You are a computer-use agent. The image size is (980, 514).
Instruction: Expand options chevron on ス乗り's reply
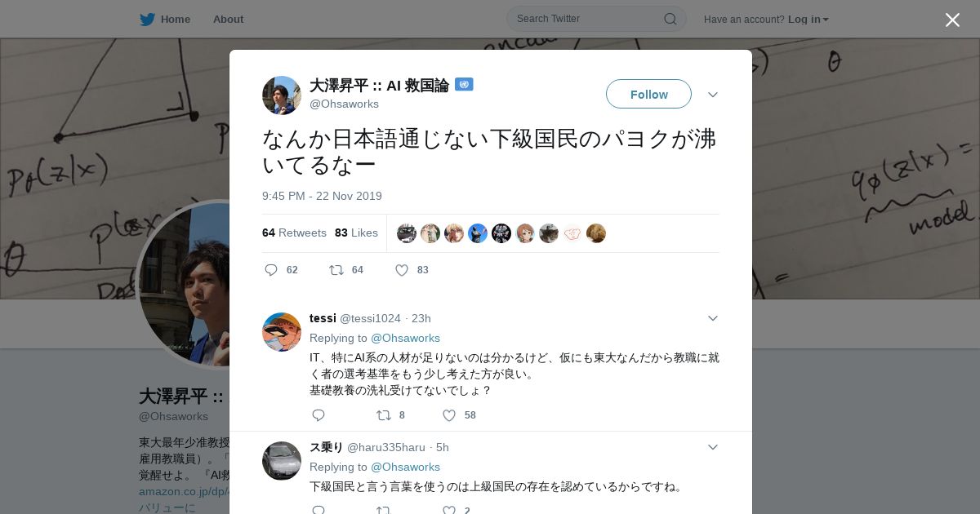[x=713, y=447]
